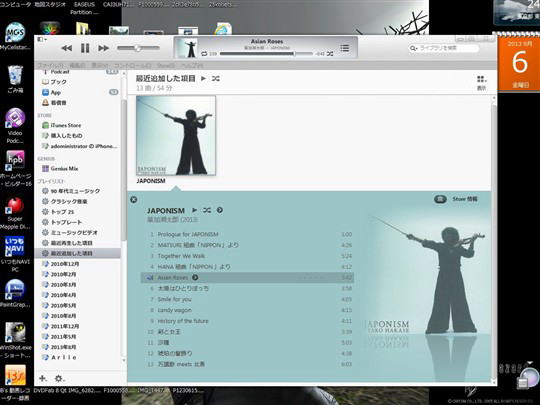Click the now-playing album art thumbnail
Screen dimensions: 540x405
[x=187, y=48]
